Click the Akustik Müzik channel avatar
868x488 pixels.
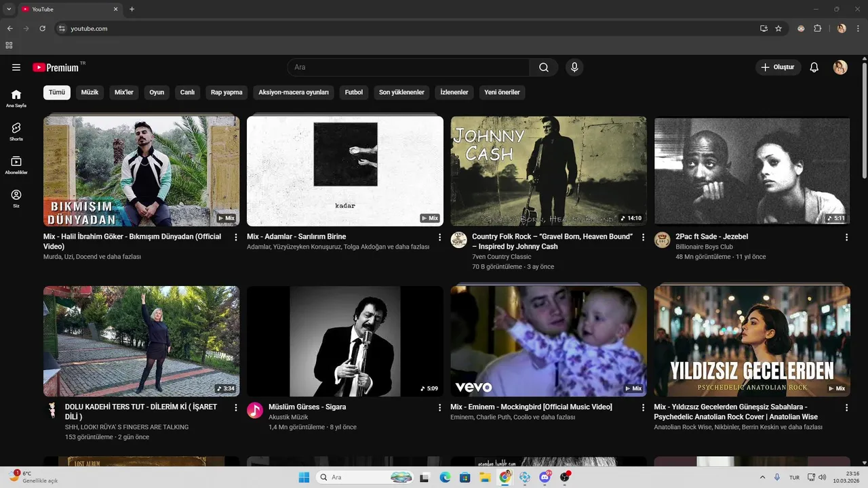pos(255,410)
